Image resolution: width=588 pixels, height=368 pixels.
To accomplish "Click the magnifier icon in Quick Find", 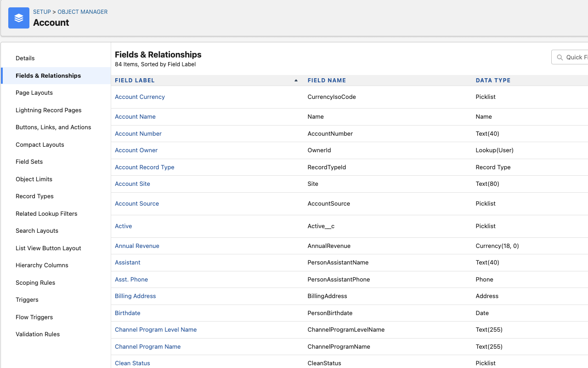I will point(560,57).
